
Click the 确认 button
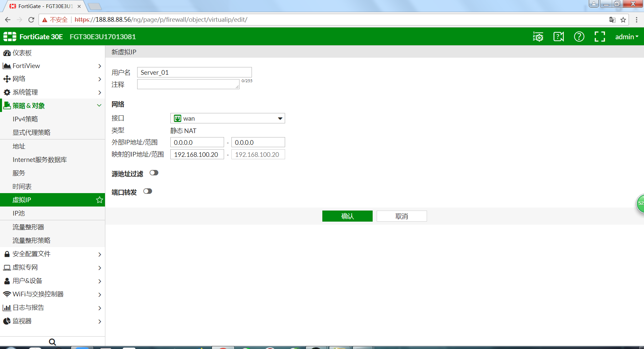(x=347, y=216)
